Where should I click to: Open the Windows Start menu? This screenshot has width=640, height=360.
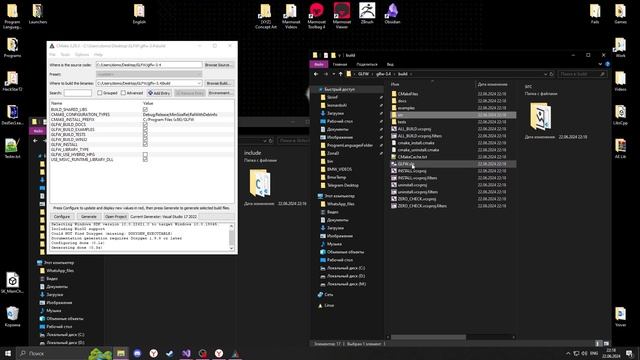pyautogui.click(x=8, y=353)
